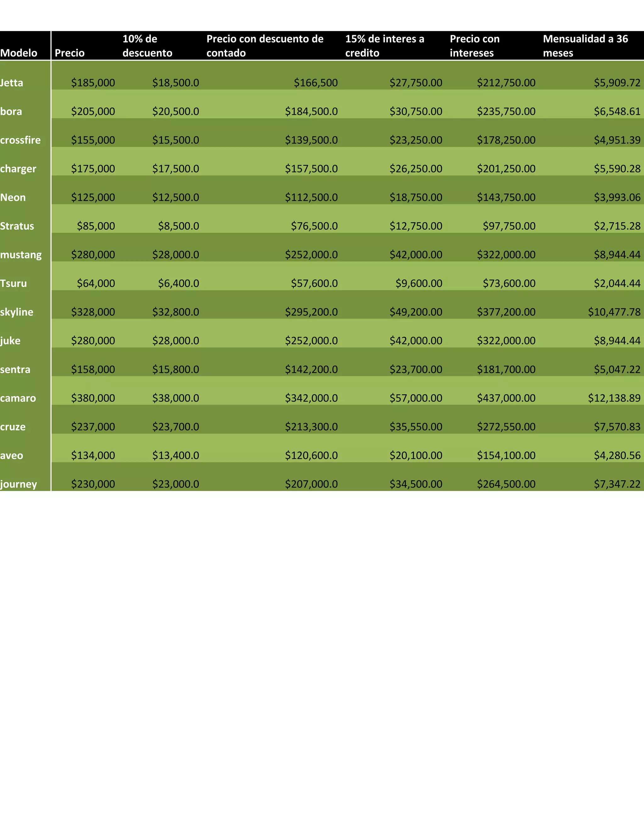Screen dimensions: 644x833
Task: Select aveo price with interest $154,100.00
Action: pyautogui.click(x=506, y=455)
